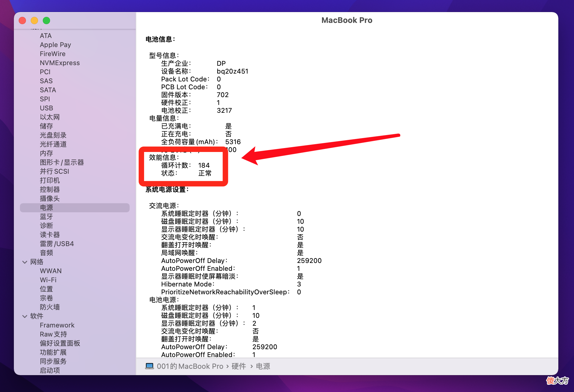Click the MacBook Pro window title

pyautogui.click(x=347, y=20)
